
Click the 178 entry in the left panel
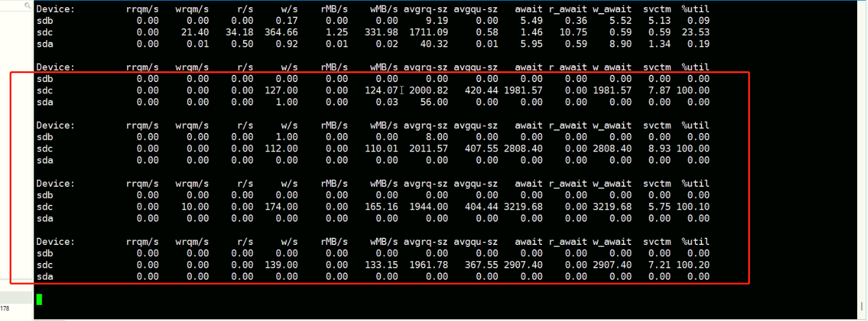[x=5, y=309]
